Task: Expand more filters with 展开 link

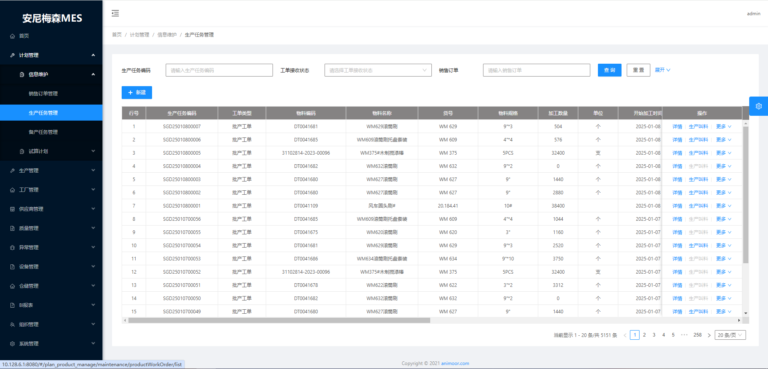Action: (663, 70)
